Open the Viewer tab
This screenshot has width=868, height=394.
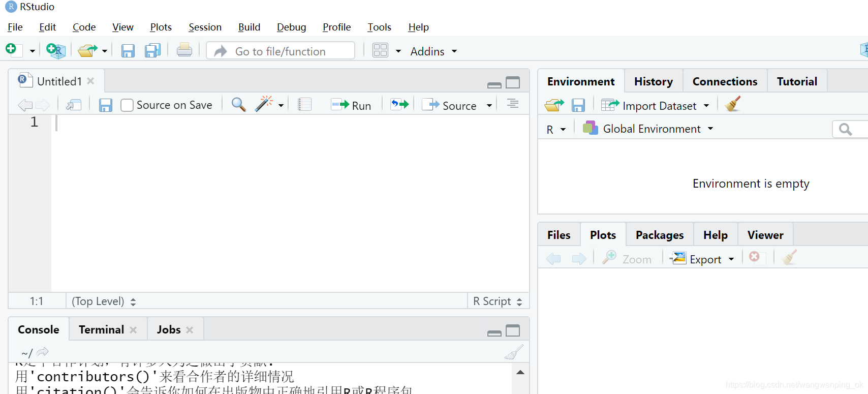point(765,235)
